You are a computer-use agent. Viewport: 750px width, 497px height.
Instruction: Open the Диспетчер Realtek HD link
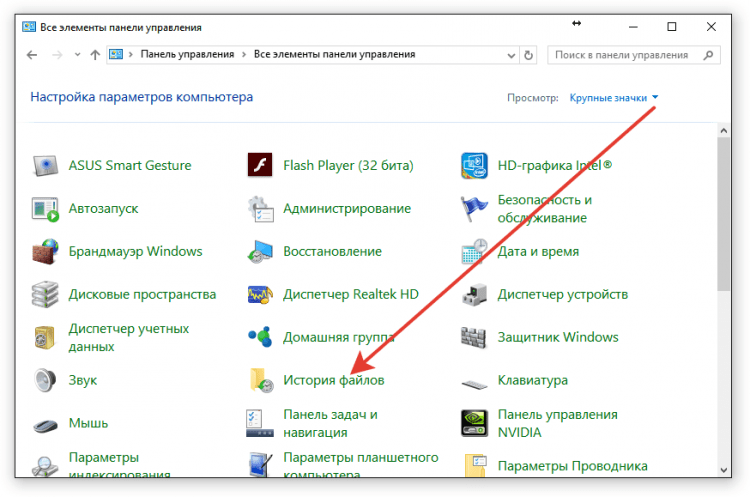click(x=351, y=295)
